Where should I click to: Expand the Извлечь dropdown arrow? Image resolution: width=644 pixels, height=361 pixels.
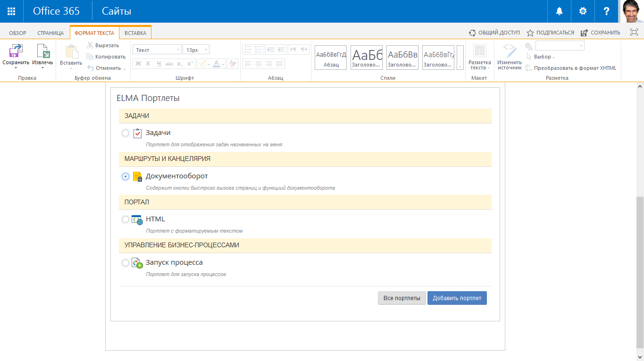42,68
